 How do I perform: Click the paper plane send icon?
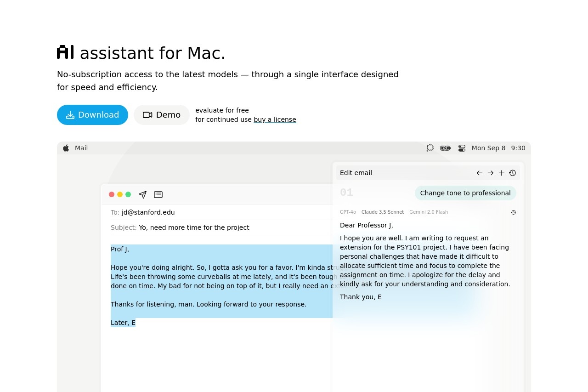(x=143, y=194)
